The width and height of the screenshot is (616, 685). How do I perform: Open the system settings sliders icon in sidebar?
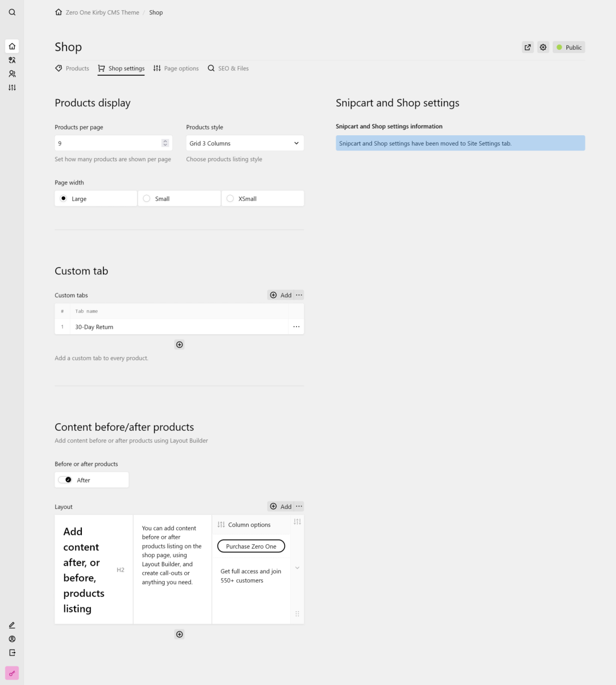(x=12, y=87)
